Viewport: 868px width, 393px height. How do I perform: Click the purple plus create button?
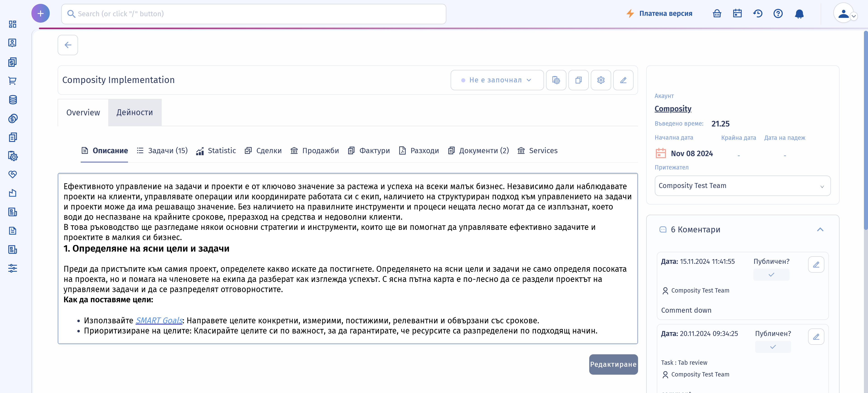tap(40, 14)
